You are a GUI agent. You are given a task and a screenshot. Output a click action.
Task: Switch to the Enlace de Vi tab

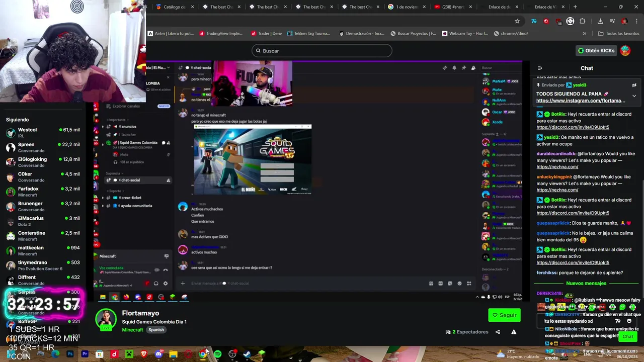(546, 7)
